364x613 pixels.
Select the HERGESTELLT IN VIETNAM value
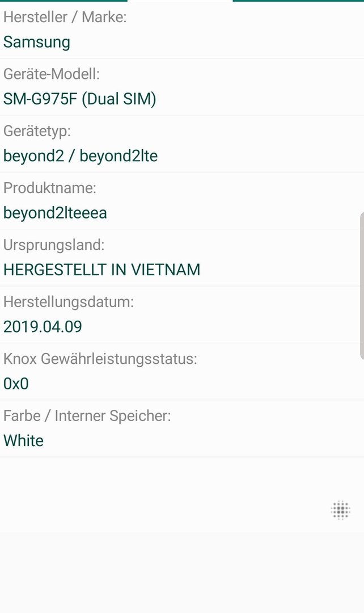(x=101, y=270)
